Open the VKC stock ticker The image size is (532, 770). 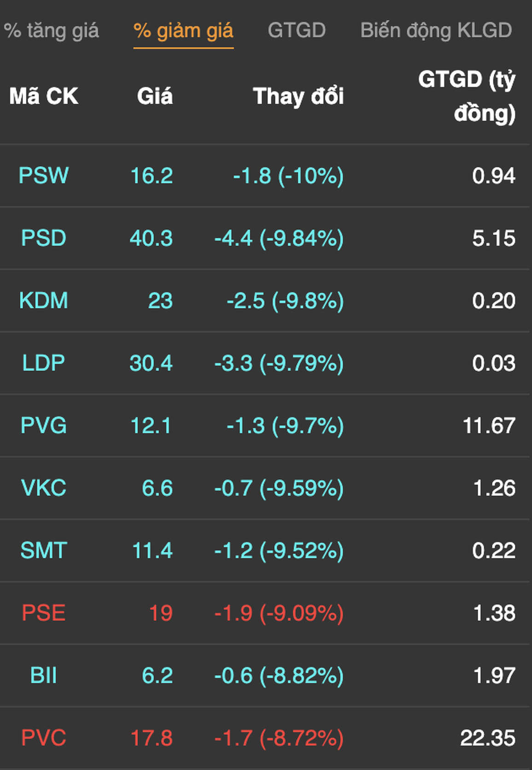point(44,488)
